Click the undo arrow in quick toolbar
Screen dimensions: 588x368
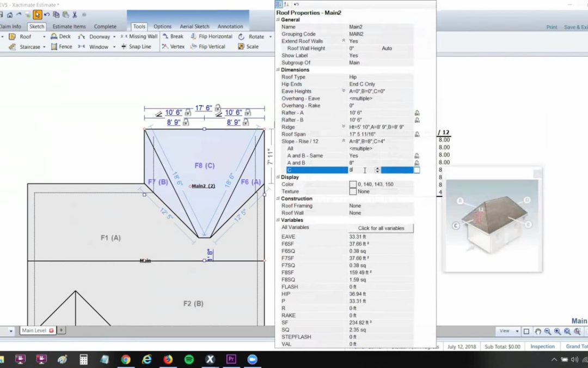(x=46, y=15)
